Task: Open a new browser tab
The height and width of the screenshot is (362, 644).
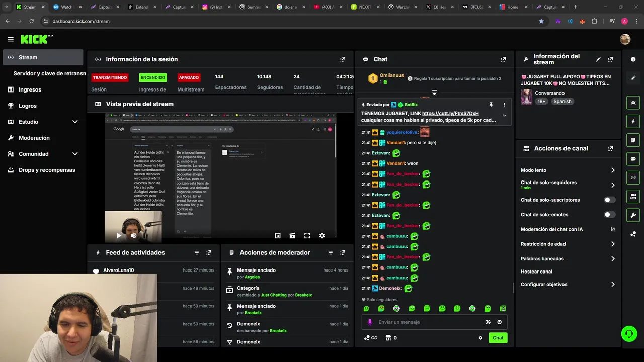Action: pyautogui.click(x=575, y=7)
